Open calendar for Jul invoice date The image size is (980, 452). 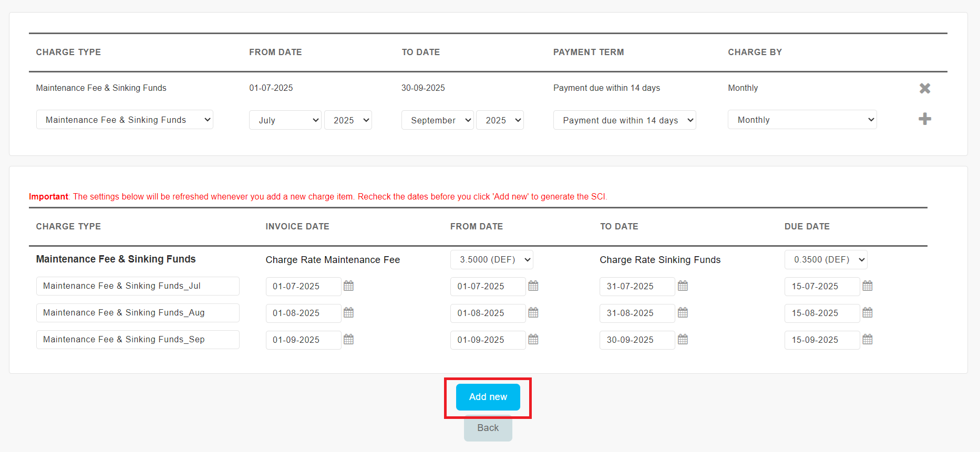[x=348, y=286]
